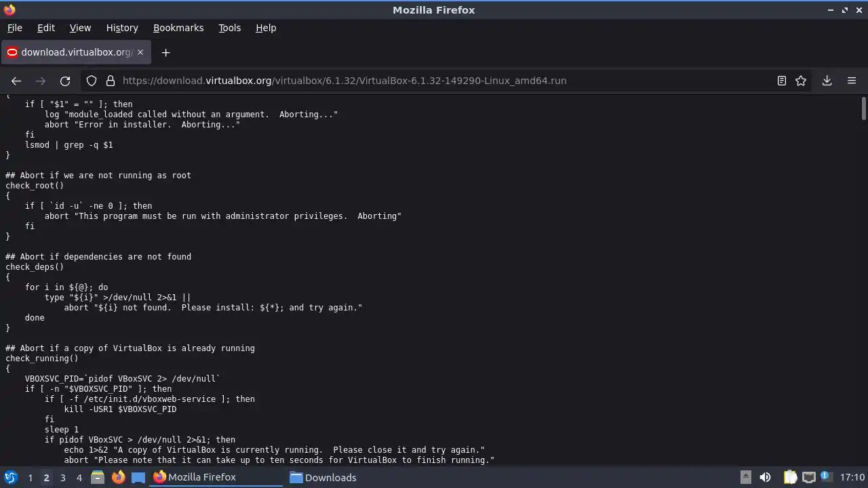Click the line 'check_deps()'
This screenshot has width=868, height=488.
[x=35, y=267]
